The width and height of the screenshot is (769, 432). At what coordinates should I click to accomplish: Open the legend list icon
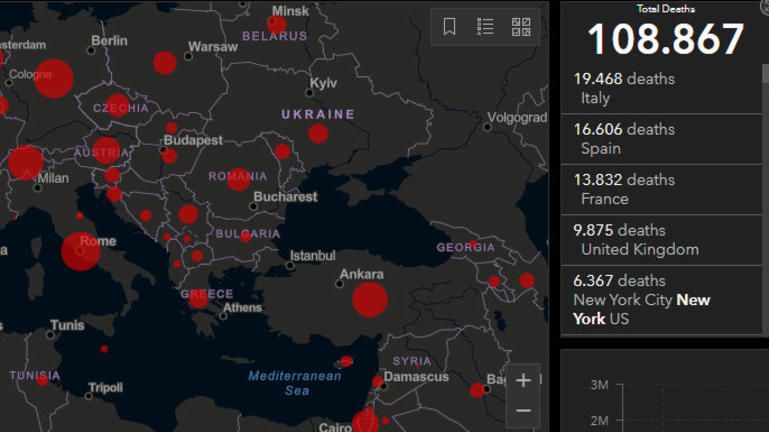[486, 27]
